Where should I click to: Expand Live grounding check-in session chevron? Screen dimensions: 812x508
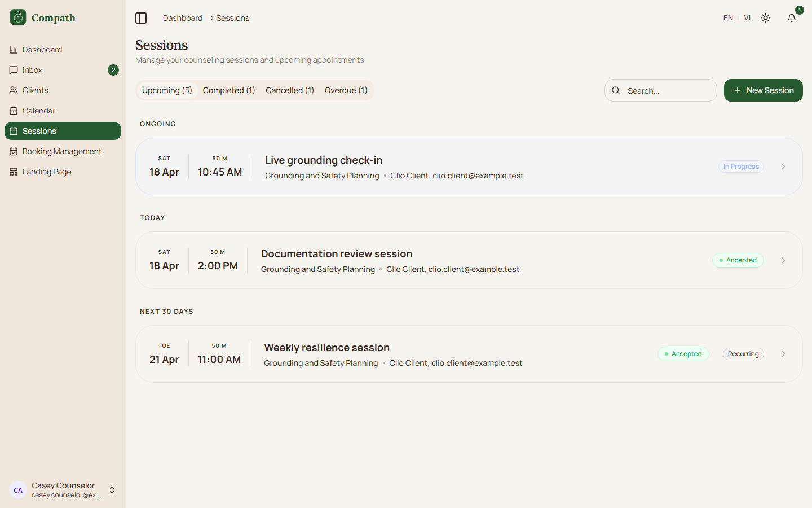pyautogui.click(x=783, y=167)
